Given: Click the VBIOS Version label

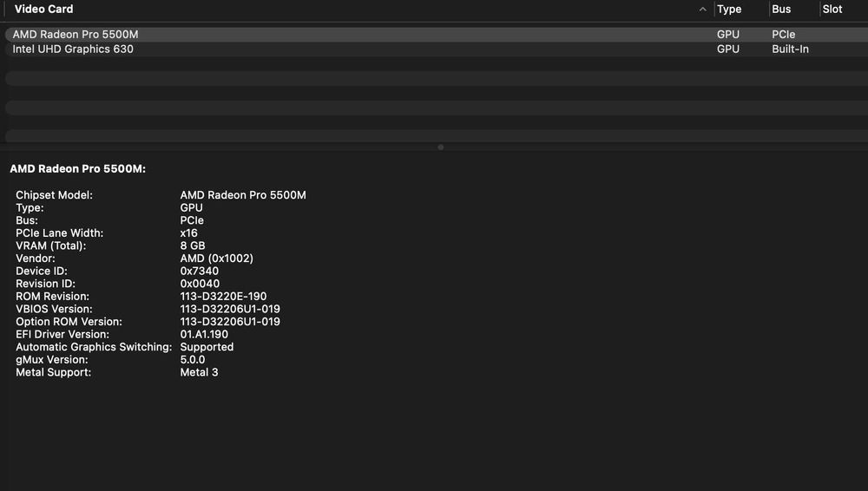Looking at the screenshot, I should pyautogui.click(x=54, y=310).
